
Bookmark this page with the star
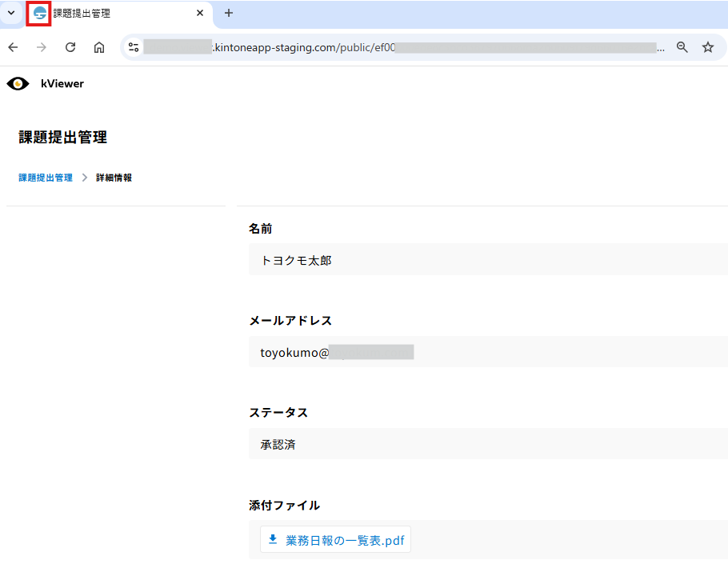[708, 47]
